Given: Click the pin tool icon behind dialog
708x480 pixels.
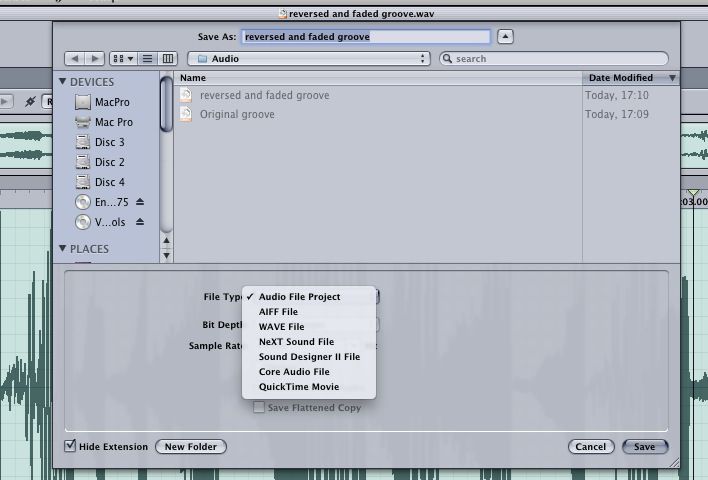Looking at the screenshot, I should [x=30, y=101].
